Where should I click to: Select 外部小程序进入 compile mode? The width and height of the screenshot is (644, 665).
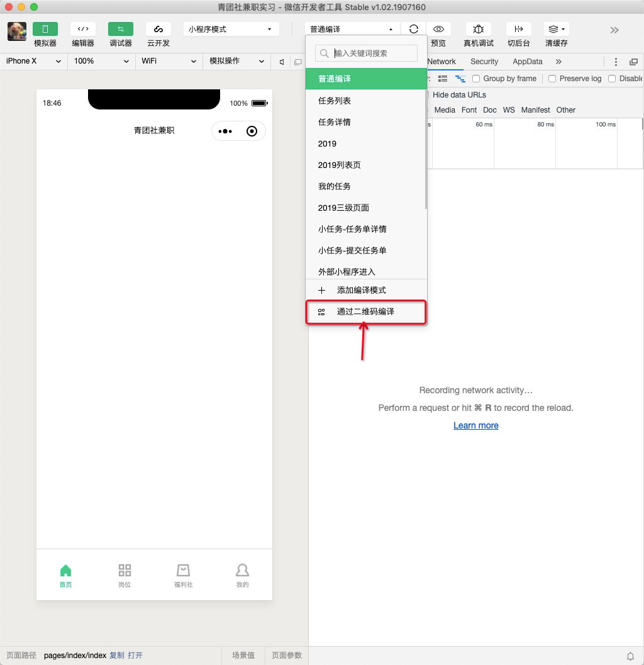(366, 271)
